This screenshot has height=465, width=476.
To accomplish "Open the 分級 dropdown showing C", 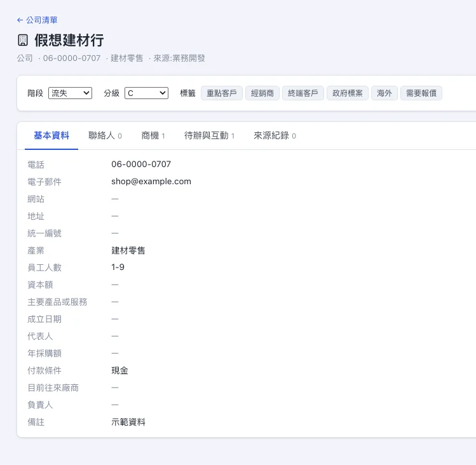I will click(x=146, y=93).
